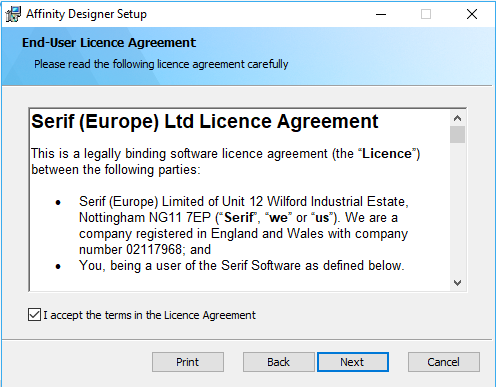Click the empty scrollbar track below thumb
This screenshot has height=387, width=496.
point(457,209)
